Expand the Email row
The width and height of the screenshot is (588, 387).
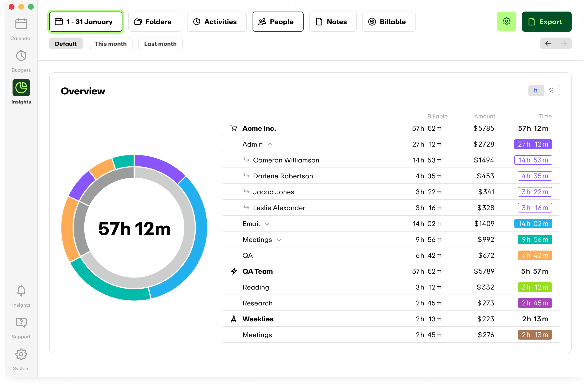267,224
